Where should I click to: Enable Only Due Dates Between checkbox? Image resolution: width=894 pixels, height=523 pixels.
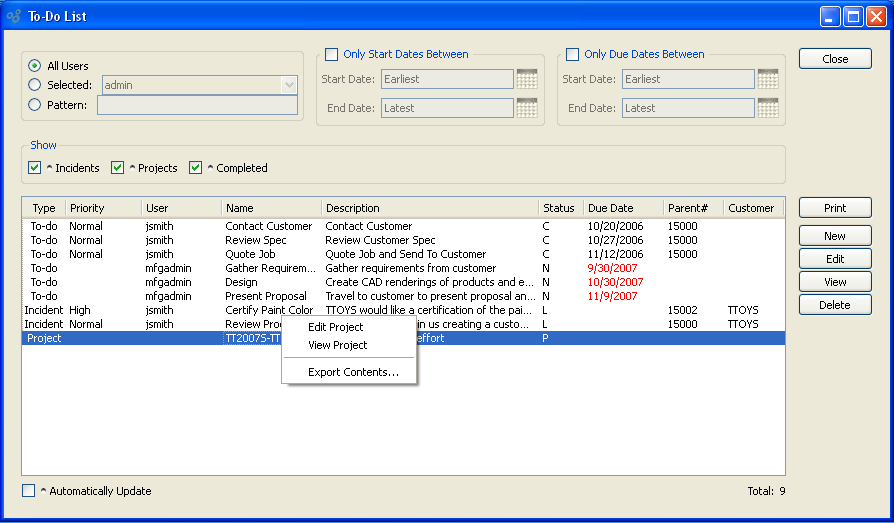(x=573, y=55)
